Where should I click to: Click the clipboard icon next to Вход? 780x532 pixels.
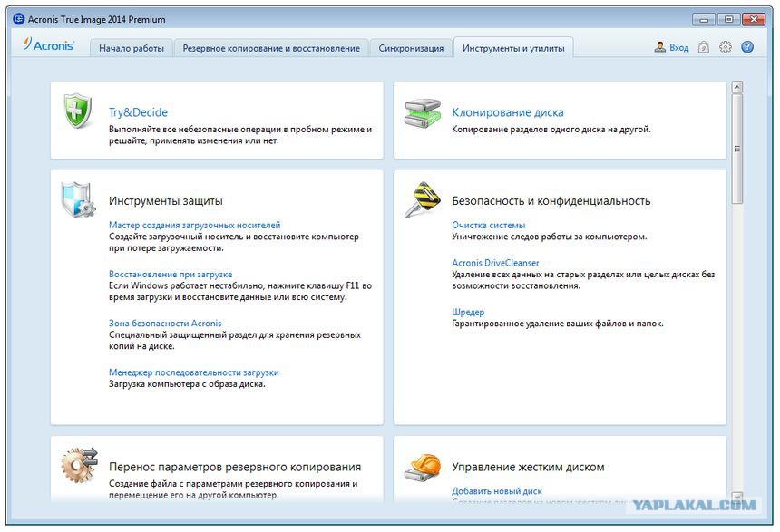click(x=704, y=47)
